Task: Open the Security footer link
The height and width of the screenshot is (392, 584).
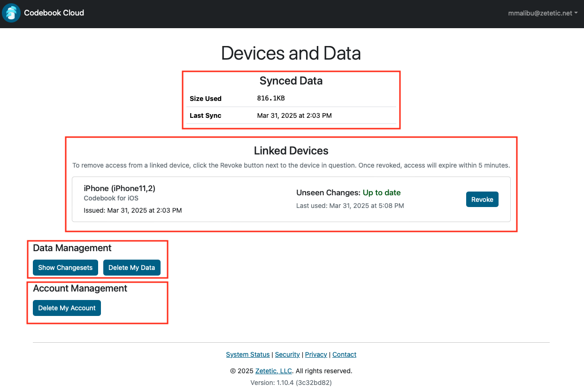Action: tap(287, 354)
